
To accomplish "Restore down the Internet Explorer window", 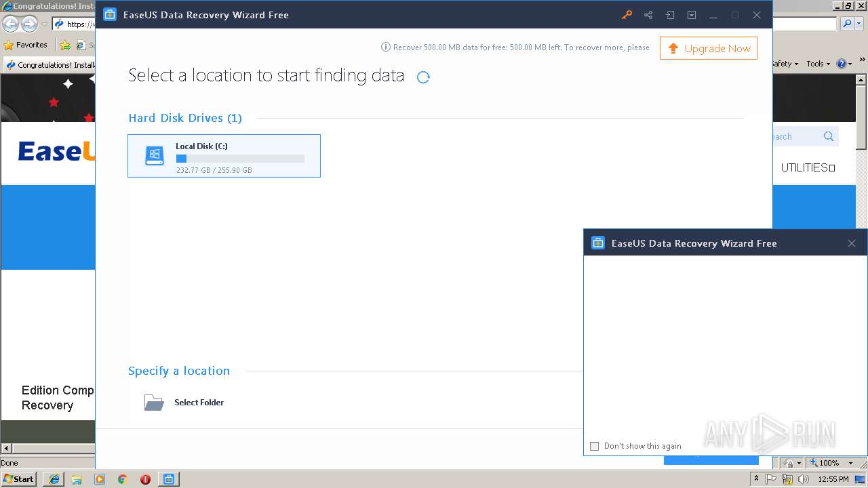I will [848, 5].
